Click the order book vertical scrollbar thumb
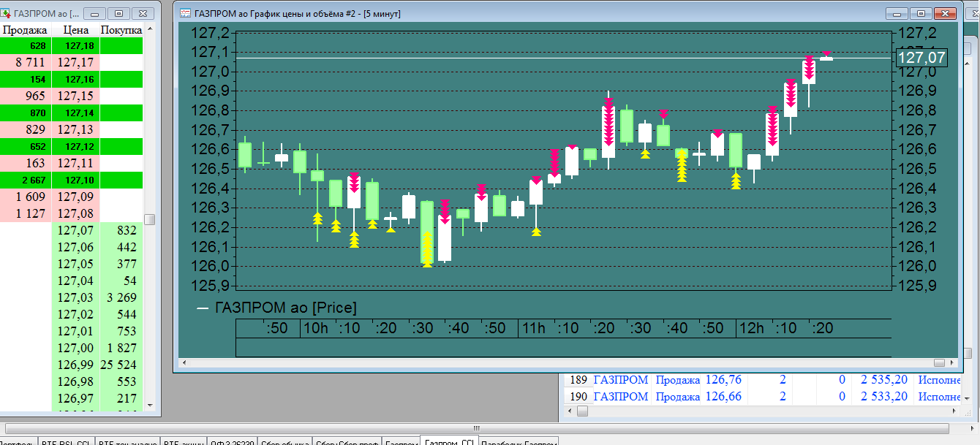Screen dimensions: 980x445 (150, 219)
